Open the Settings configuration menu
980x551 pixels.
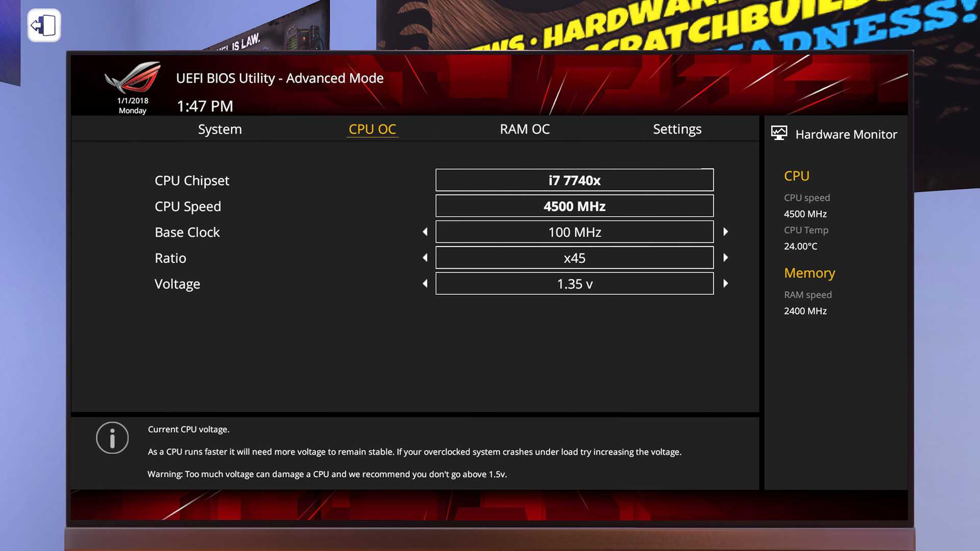[677, 129]
